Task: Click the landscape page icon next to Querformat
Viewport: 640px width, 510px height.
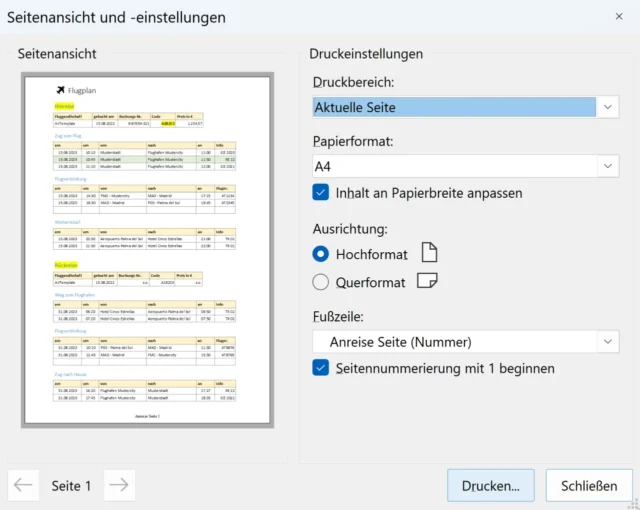Action: tap(427, 282)
